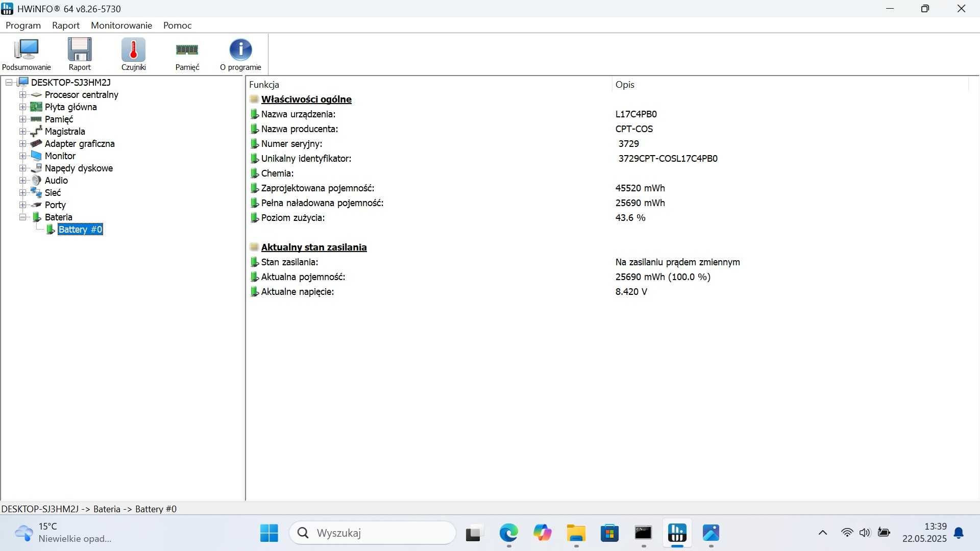
Task: Select the Zaprojektowana pojemność row
Action: click(607, 188)
